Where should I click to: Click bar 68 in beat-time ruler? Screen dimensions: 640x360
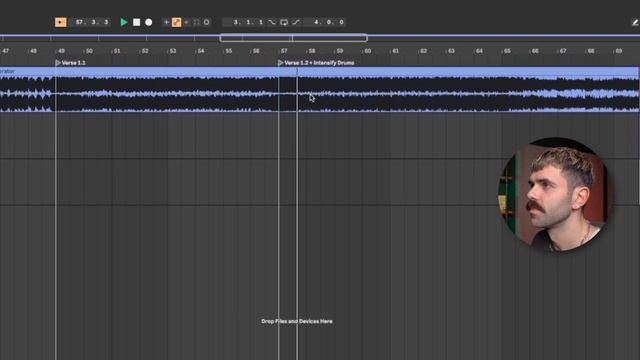pos(591,51)
